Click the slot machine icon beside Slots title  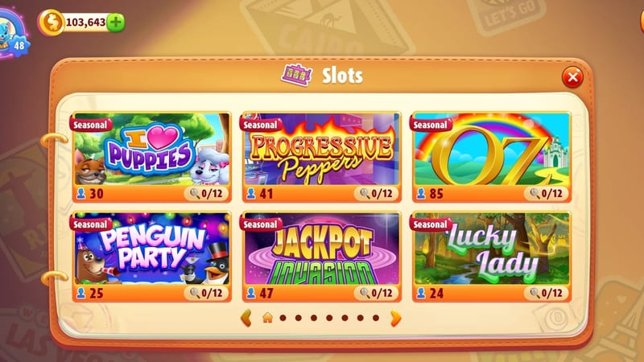click(296, 75)
